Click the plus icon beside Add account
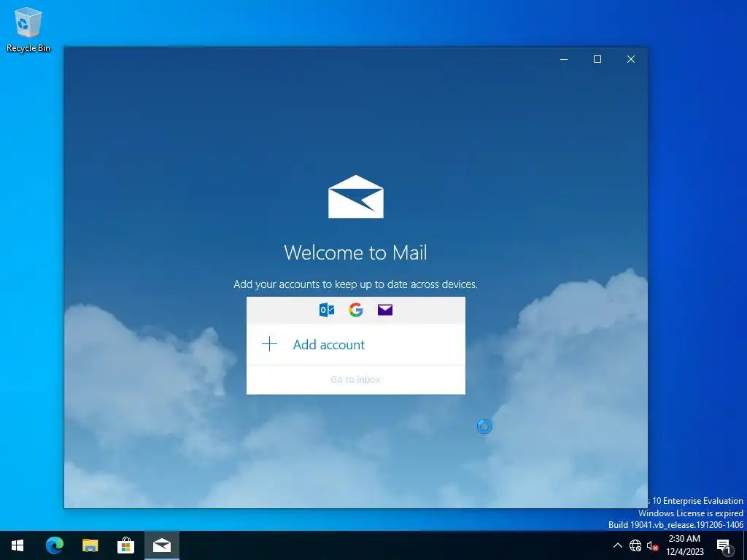The width and height of the screenshot is (747, 560). coord(270,344)
